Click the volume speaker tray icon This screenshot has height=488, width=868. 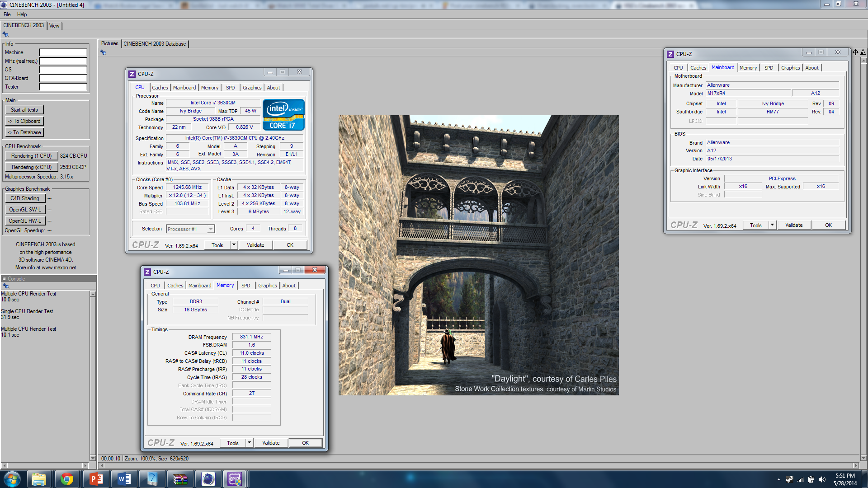[x=822, y=479]
